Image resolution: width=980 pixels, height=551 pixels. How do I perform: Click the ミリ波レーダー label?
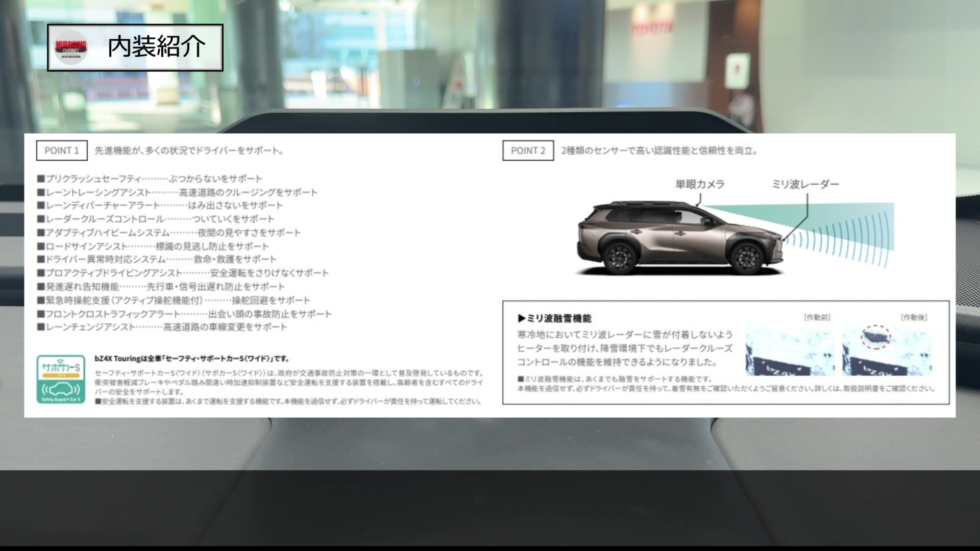[x=805, y=184]
